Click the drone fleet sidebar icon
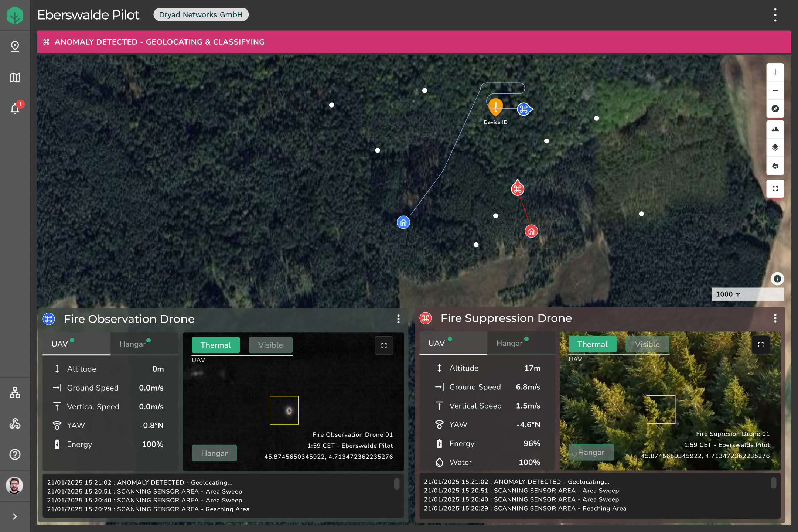 coord(15,423)
